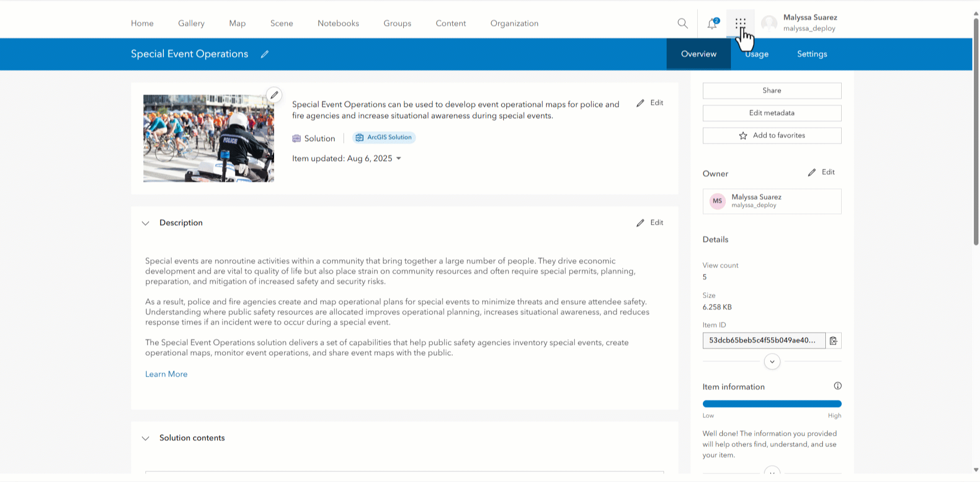
Task: Open the Item information info icon
Action: pos(838,386)
